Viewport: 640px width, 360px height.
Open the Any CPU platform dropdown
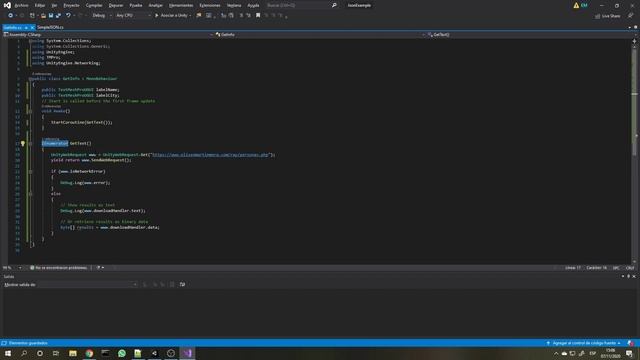coord(133,16)
